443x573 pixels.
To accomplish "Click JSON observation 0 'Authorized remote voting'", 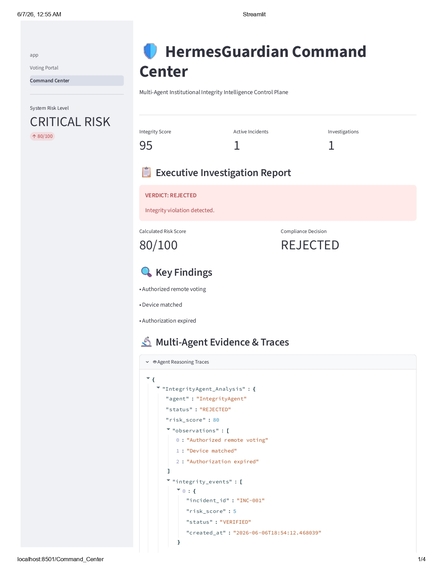I will tap(222, 440).
